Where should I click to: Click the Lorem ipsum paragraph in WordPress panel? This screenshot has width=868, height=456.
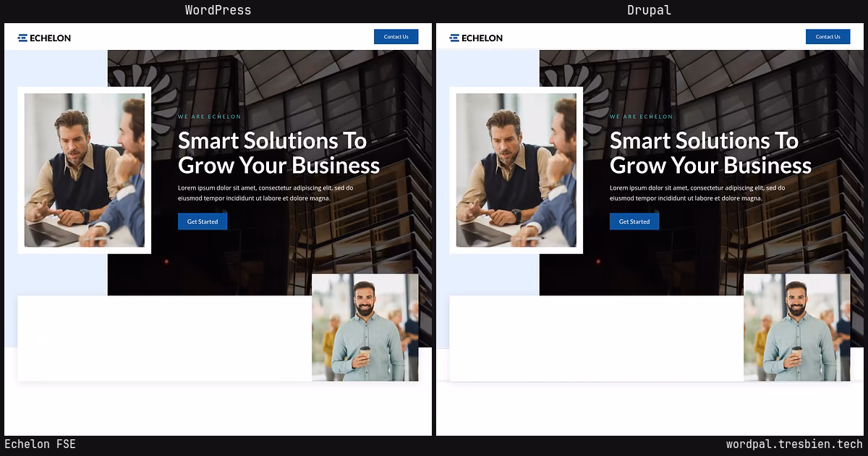pyautogui.click(x=265, y=193)
